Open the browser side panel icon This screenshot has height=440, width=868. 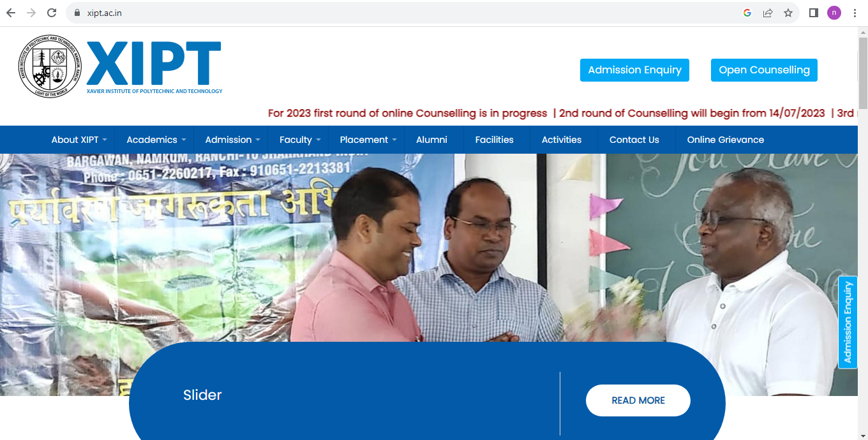pyautogui.click(x=814, y=13)
